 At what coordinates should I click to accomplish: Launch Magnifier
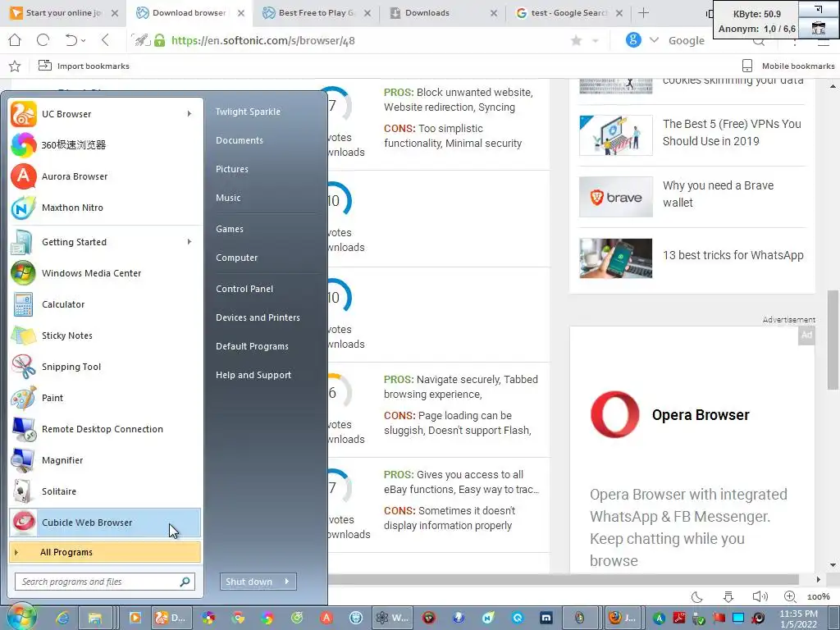pos(105,460)
